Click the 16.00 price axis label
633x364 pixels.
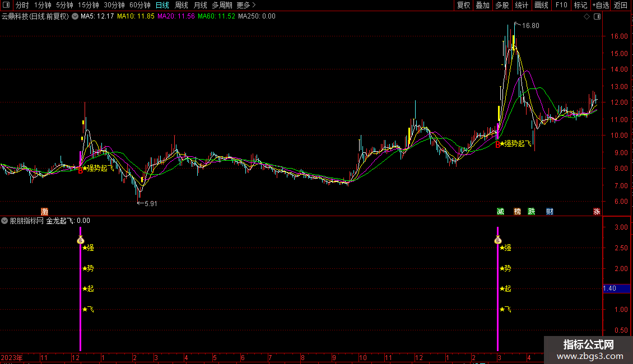[x=619, y=36]
